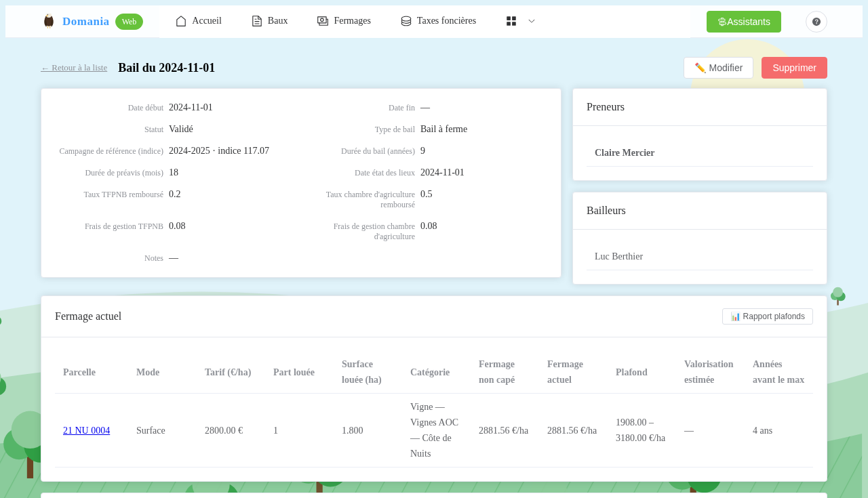This screenshot has height=498, width=868.
Task: Click the Catégorie column header
Action: (x=430, y=373)
